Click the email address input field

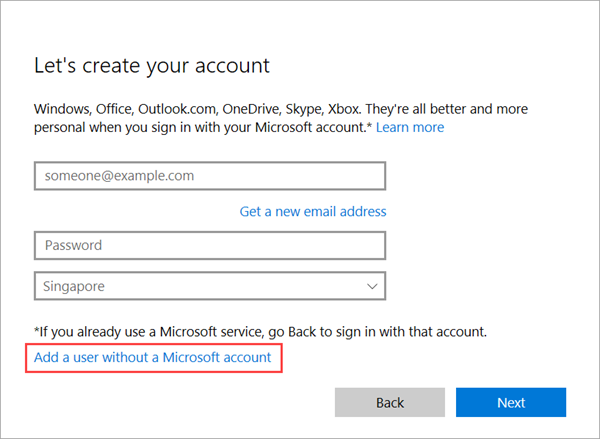click(210, 176)
